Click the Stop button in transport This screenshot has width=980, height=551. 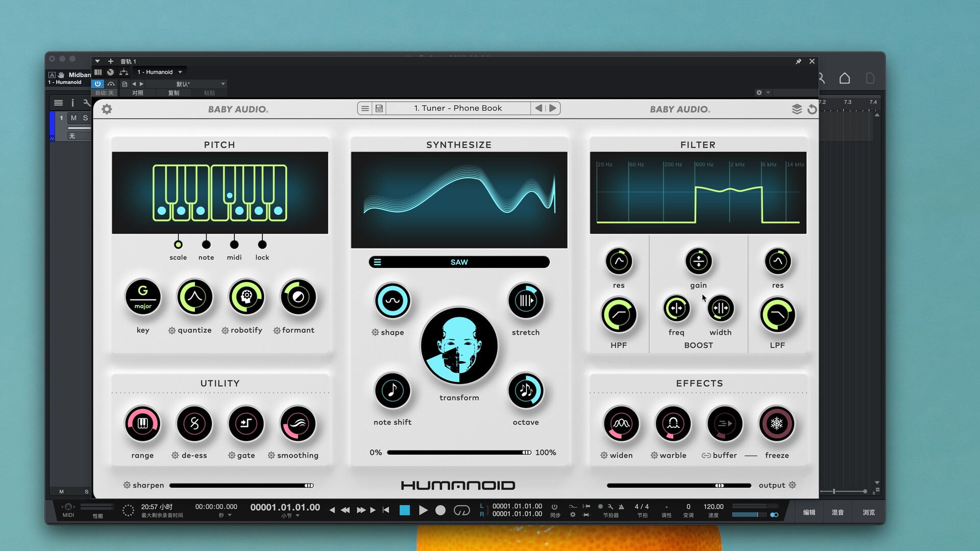tap(405, 510)
